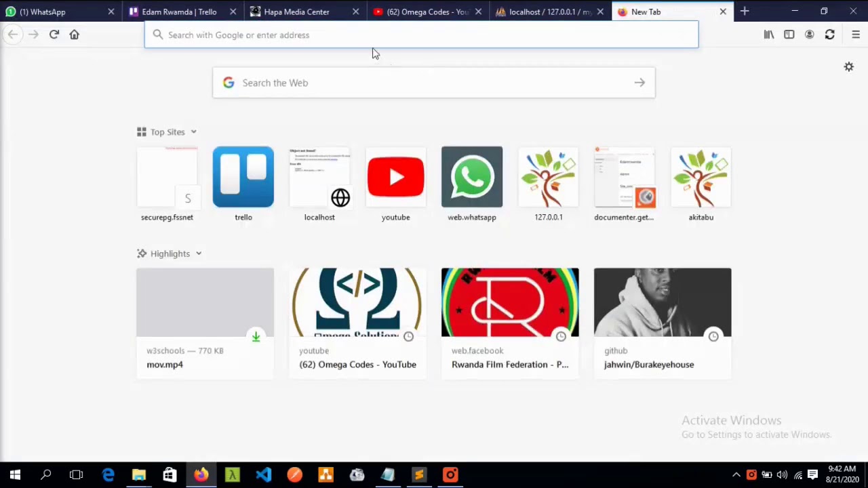868x488 pixels.
Task: Open the mov.mp4 download highlight
Action: 205,323
